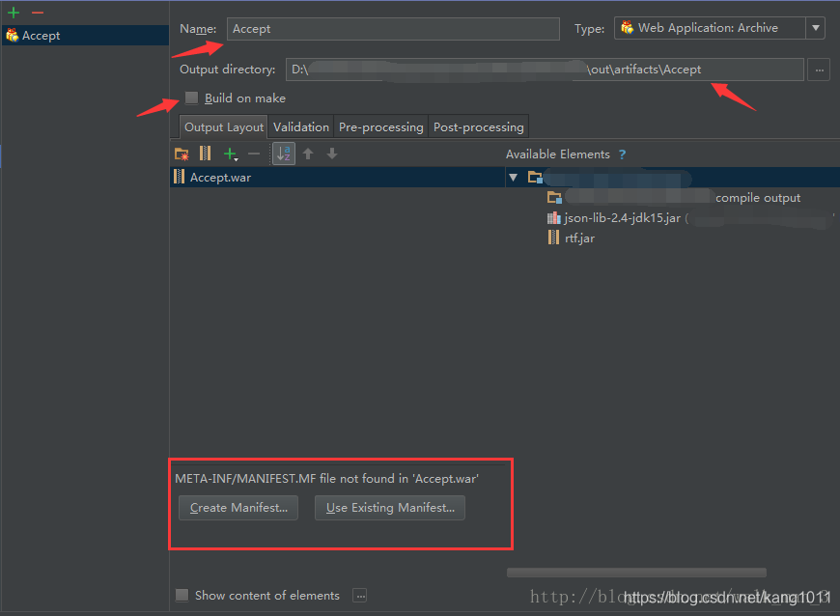The image size is (840, 616).
Task: Enable the Build on make checkbox
Action: tap(191, 98)
